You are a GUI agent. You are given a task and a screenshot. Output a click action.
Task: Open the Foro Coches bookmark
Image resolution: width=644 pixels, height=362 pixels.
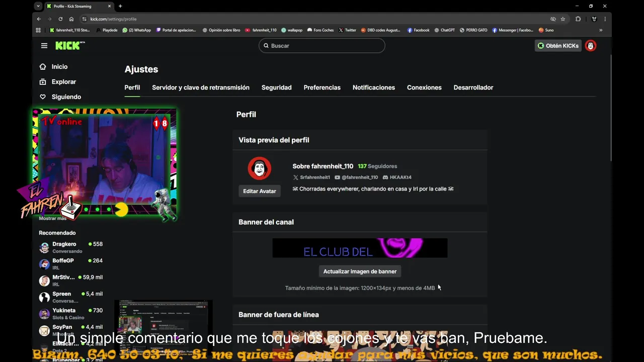click(x=320, y=30)
